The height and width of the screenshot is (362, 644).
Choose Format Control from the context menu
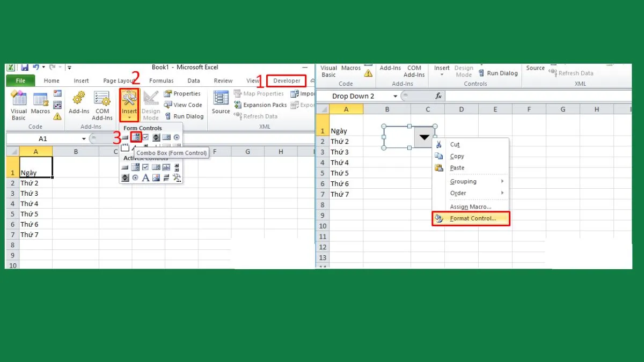pos(472,219)
